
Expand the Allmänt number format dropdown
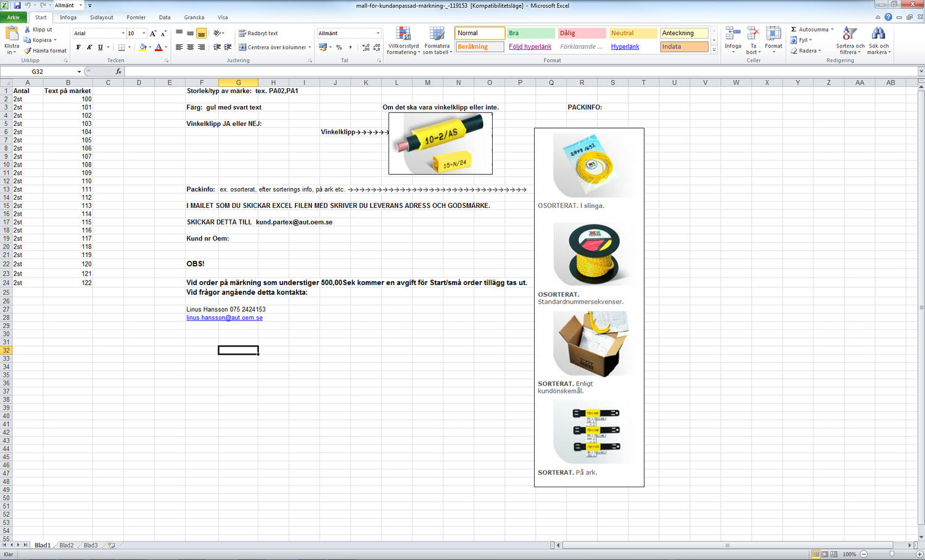click(378, 33)
